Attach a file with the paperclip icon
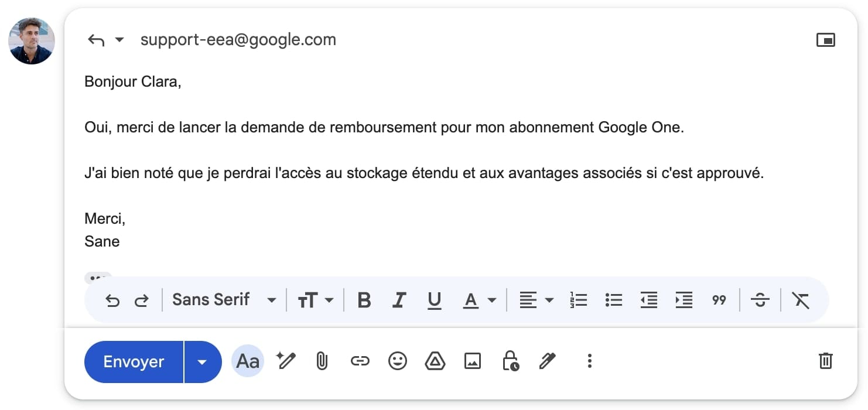The width and height of the screenshot is (868, 410). 322,361
